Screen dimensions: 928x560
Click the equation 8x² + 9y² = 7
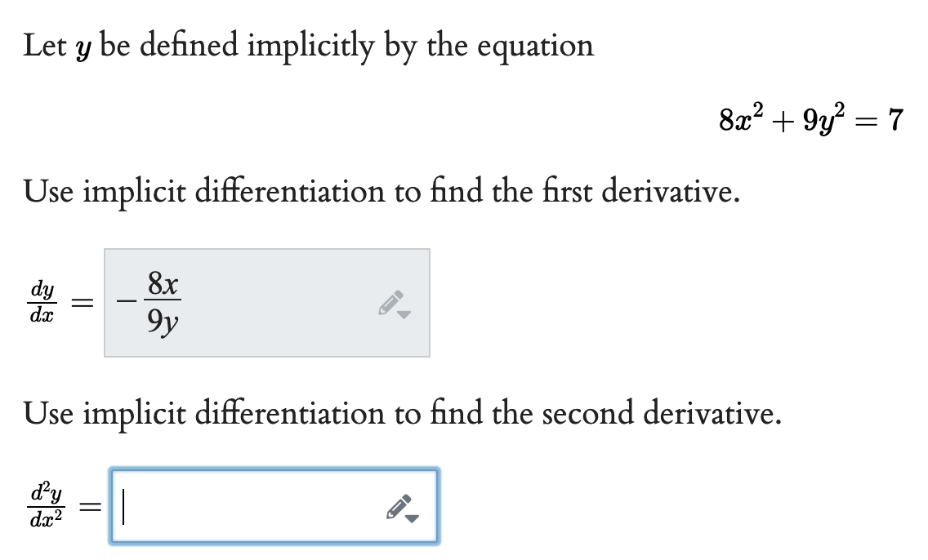[x=810, y=120]
